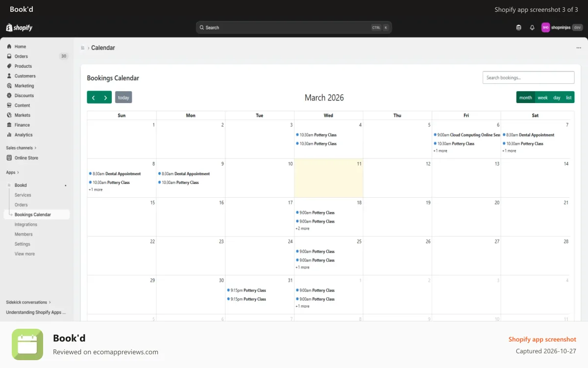Click the orders count badge 30
Image resolution: width=588 pixels, height=368 pixels.
(x=63, y=56)
